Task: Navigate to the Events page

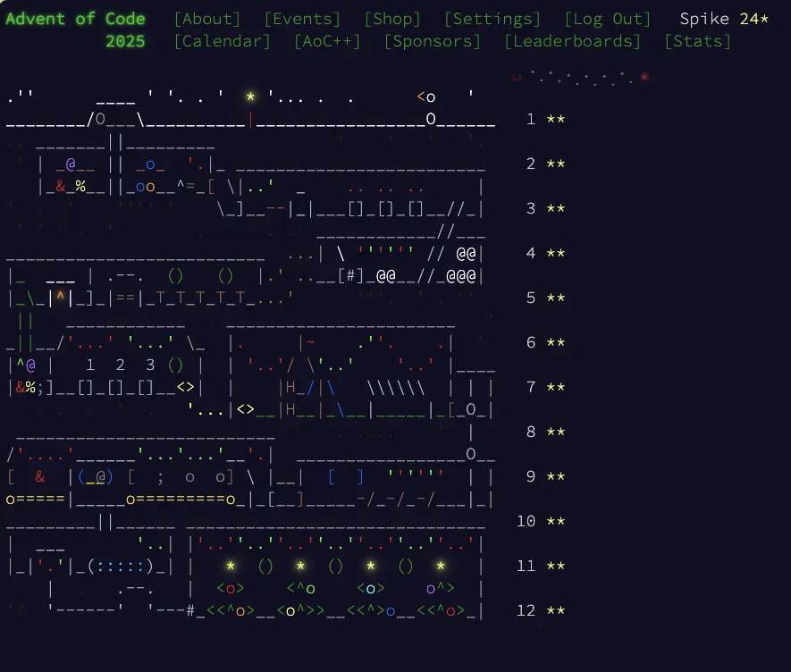Action: point(302,19)
